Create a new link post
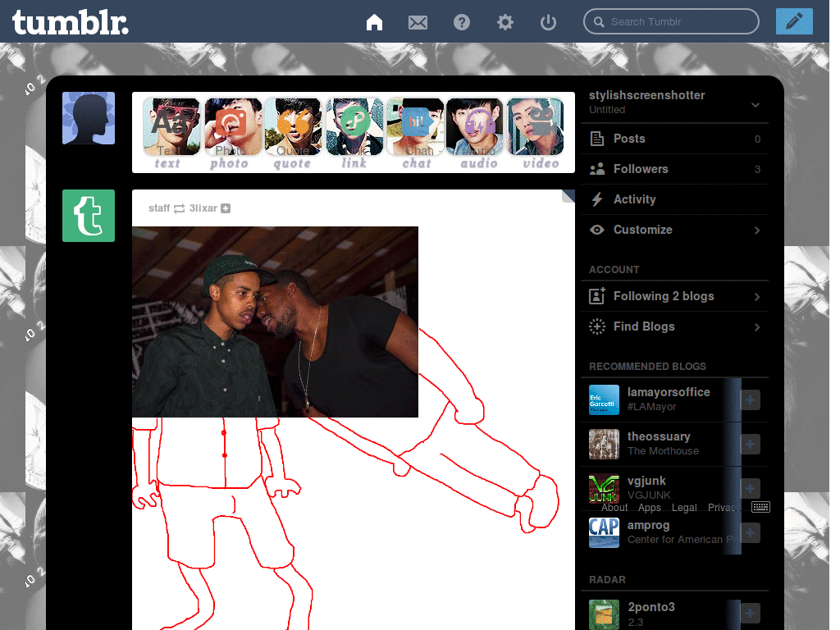The image size is (840, 630). (354, 133)
